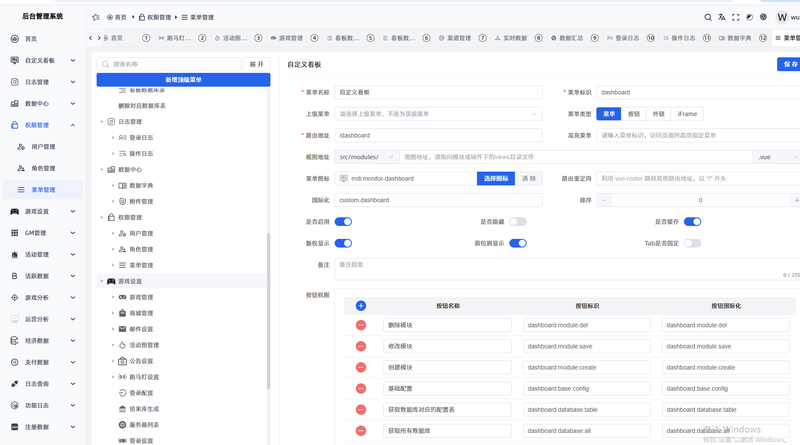
Task: Remove the 基础配置 row with red minus
Action: (361, 388)
